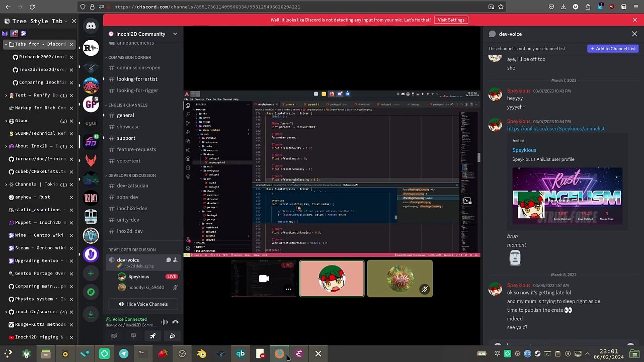This screenshot has height=362, width=644.
Task: Click the Firefox icon in taskbar
Action: point(279,354)
